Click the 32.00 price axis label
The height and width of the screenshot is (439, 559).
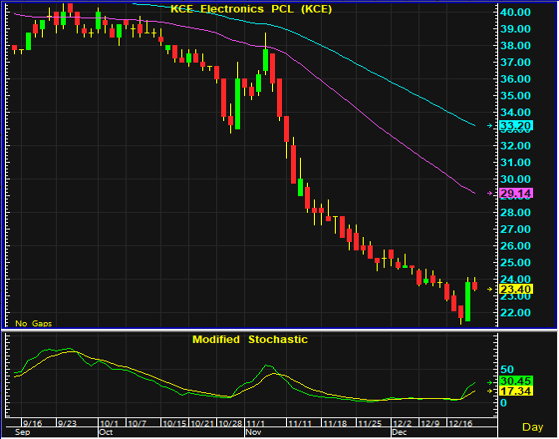click(516, 146)
